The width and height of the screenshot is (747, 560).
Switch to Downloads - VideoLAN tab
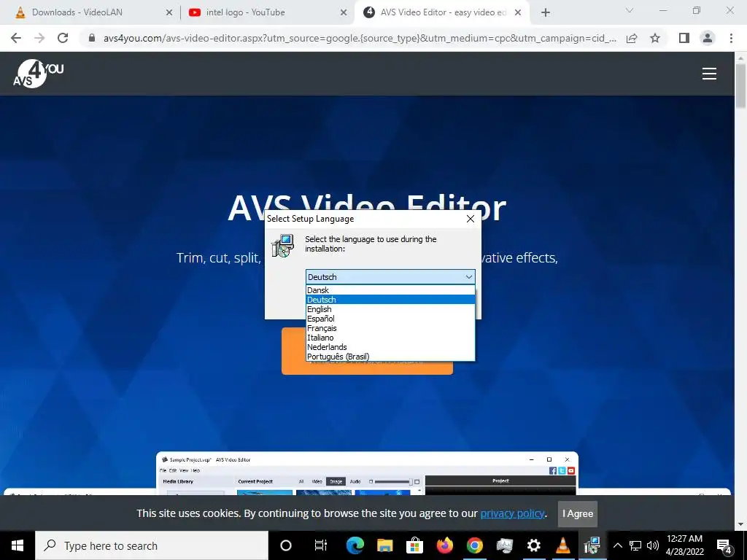click(76, 12)
